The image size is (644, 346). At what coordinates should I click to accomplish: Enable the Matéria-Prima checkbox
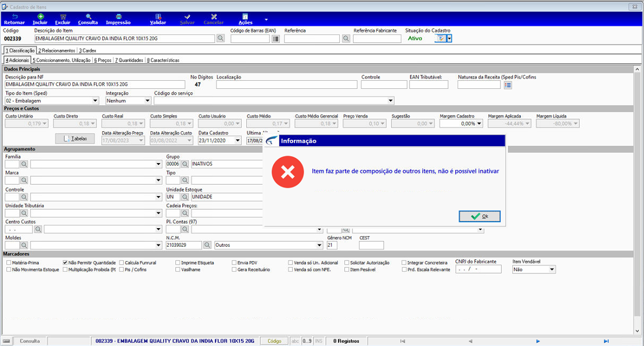click(9, 262)
